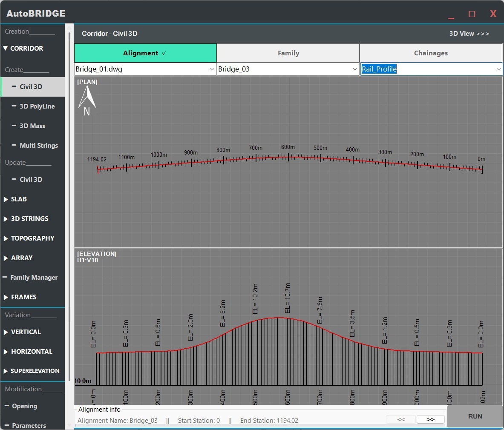This screenshot has height=430, width=504.
Task: Select 3D PolyLine under Create
Action: pos(37,106)
